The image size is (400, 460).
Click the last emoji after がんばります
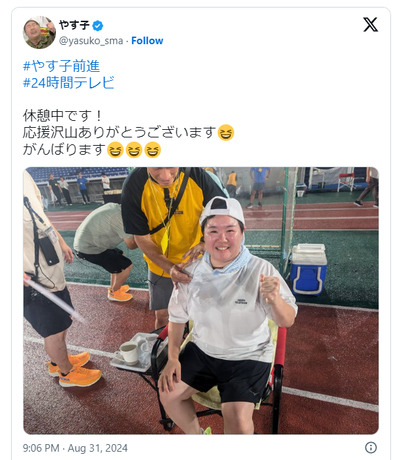[153, 150]
